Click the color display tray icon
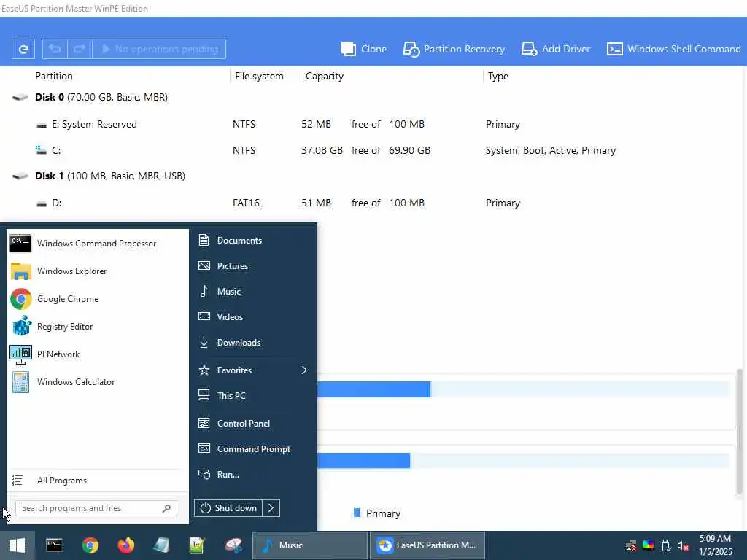This screenshot has width=747, height=560. 649,545
